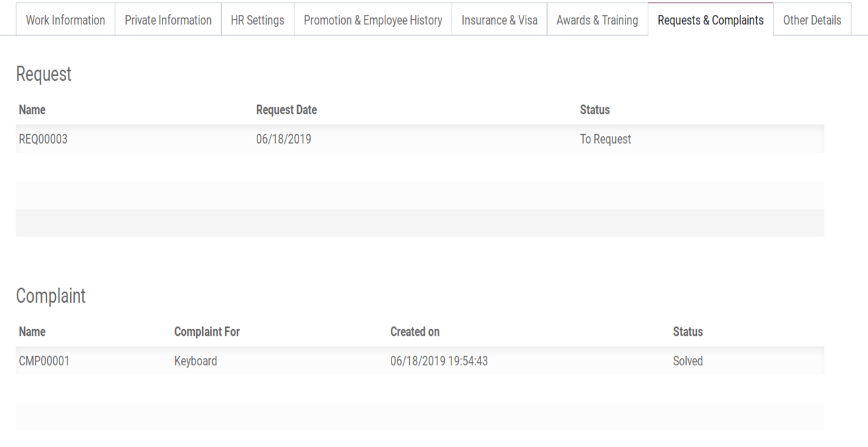The height and width of the screenshot is (447, 868).
Task: Open the Private Information tab
Action: (168, 20)
